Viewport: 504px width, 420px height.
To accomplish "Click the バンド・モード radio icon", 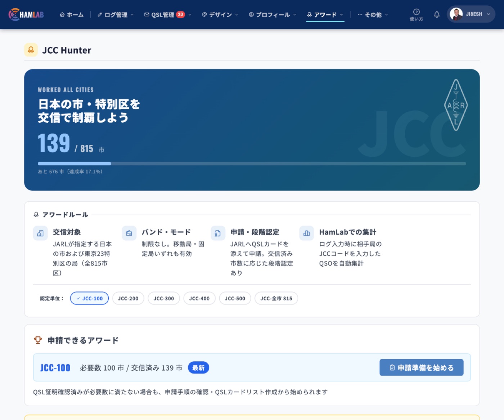I will click(x=129, y=233).
